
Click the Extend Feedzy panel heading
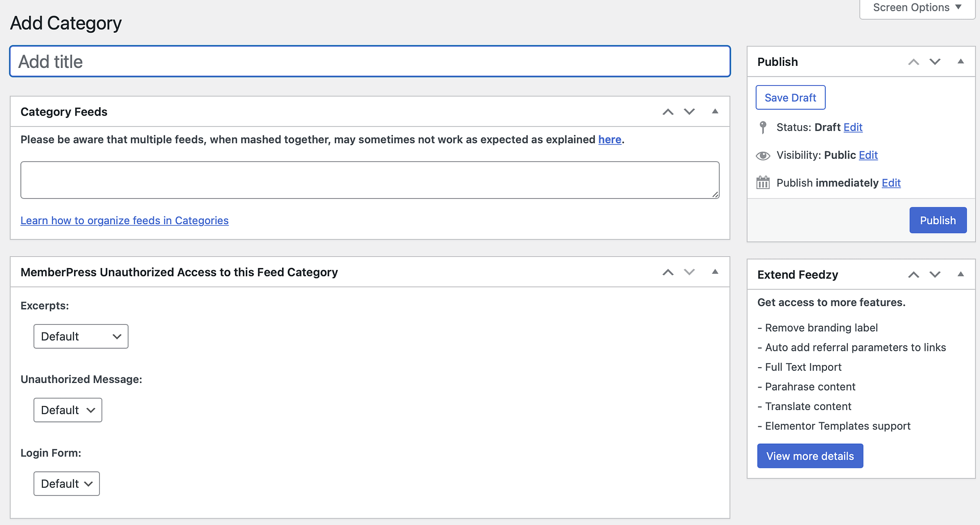pyautogui.click(x=798, y=275)
